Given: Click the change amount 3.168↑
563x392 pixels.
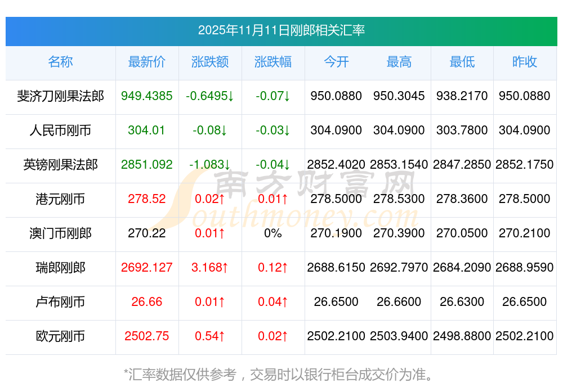Looking at the screenshot, I should pyautogui.click(x=209, y=267).
